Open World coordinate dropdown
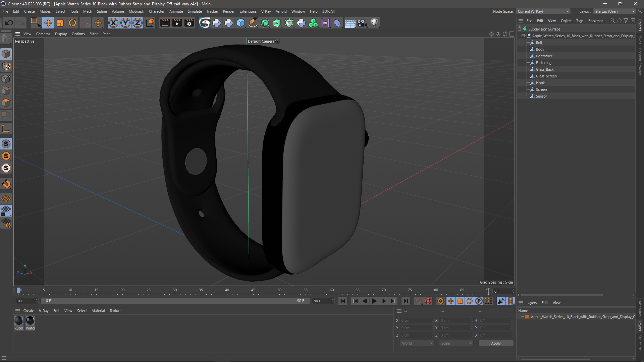 (x=417, y=343)
